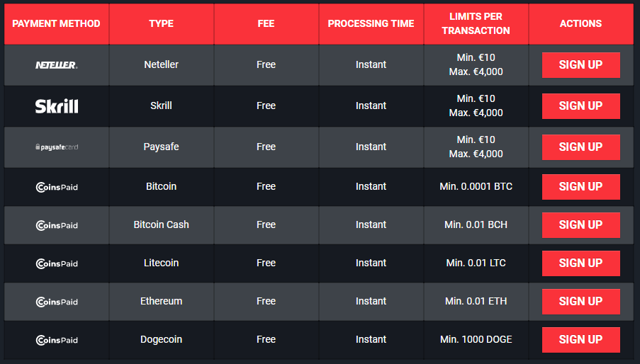Click the CoinsPaid logo in Litecoin row

[56, 263]
